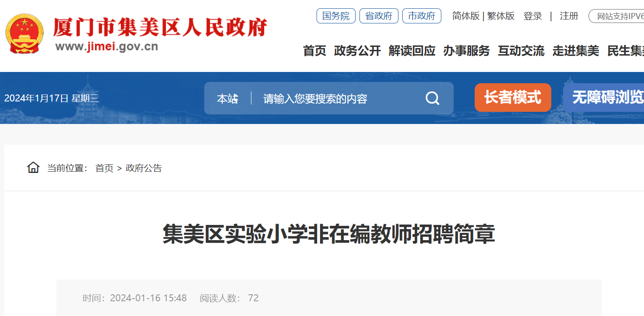Open the 解读回应 menu
The height and width of the screenshot is (316, 644).
point(412,51)
